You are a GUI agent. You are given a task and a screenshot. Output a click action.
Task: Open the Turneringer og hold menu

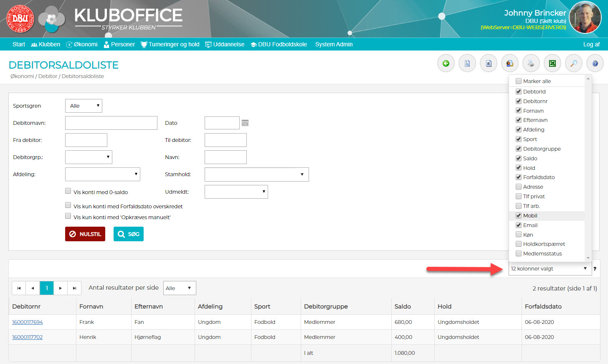[x=170, y=44]
